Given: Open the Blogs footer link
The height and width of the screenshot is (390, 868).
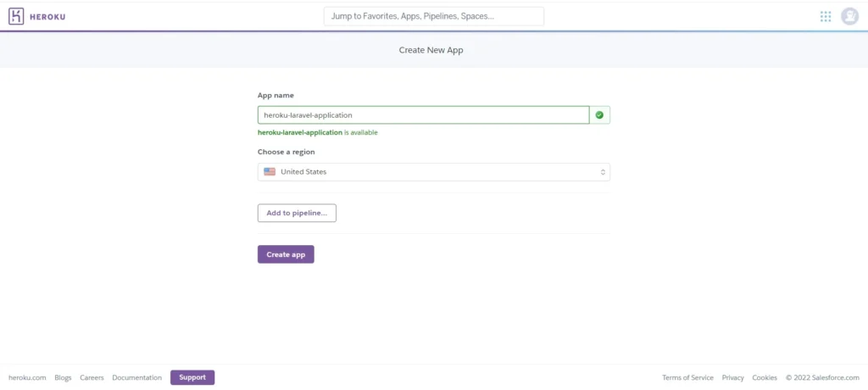Looking at the screenshot, I should (63, 378).
